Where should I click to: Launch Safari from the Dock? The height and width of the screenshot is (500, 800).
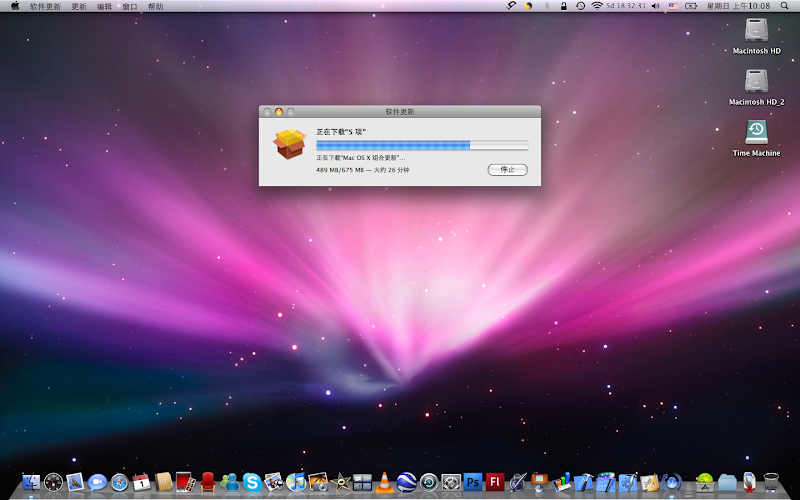click(x=120, y=482)
